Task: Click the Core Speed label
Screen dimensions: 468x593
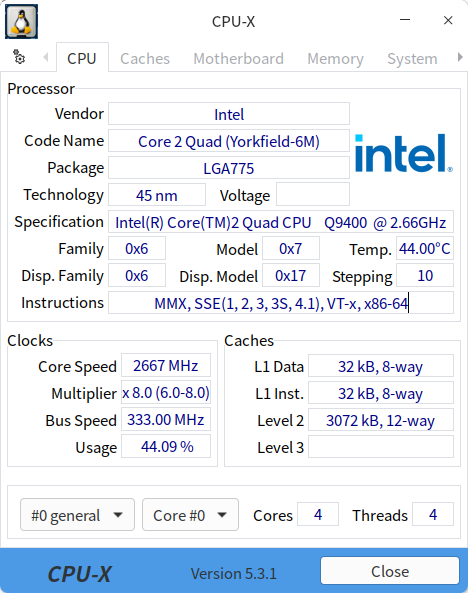Action: pos(77,366)
